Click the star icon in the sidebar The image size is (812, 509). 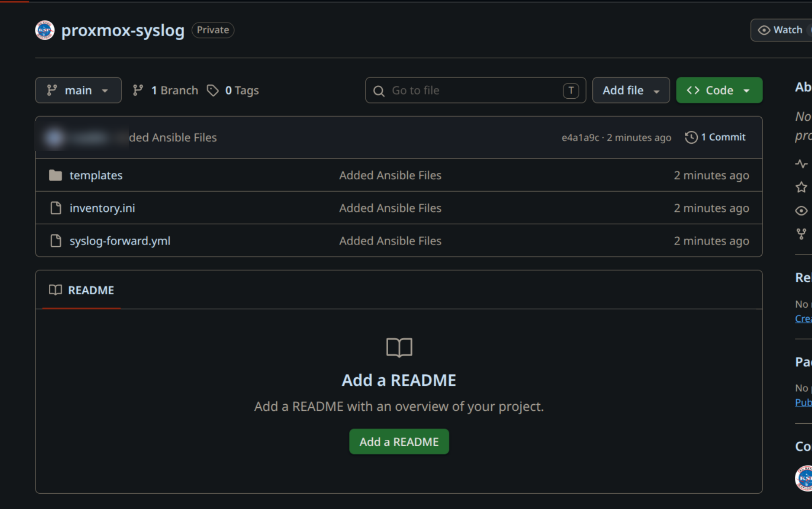pyautogui.click(x=801, y=187)
